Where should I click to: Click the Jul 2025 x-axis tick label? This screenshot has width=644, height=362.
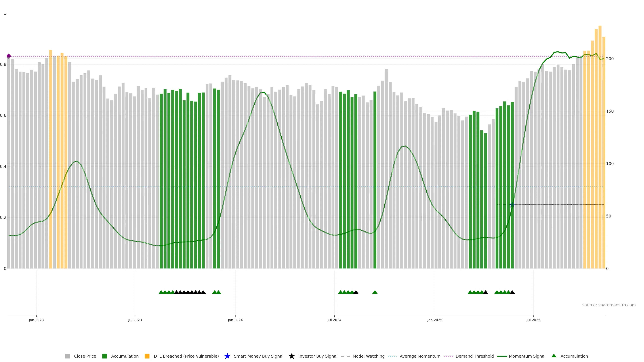[x=533, y=320]
